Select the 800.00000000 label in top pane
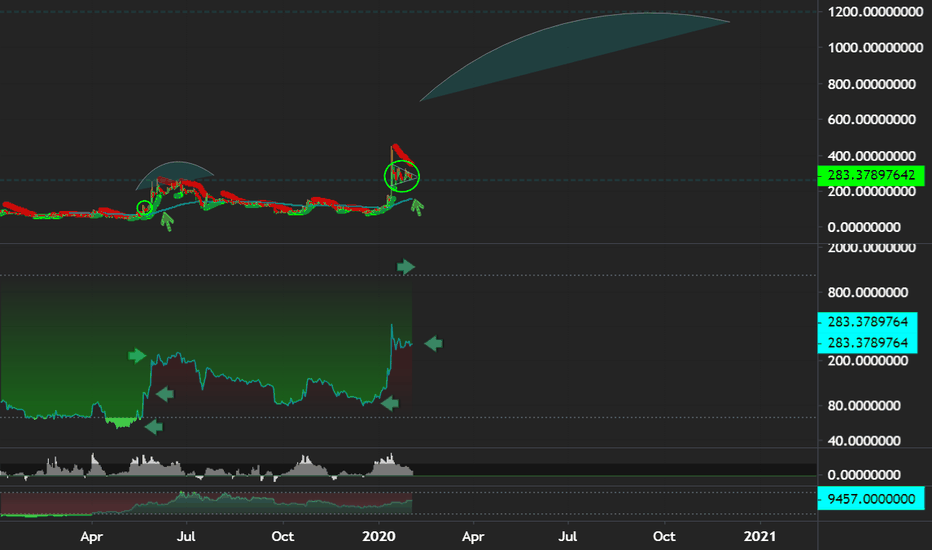Screen dimensions: 932x550 [x=871, y=84]
